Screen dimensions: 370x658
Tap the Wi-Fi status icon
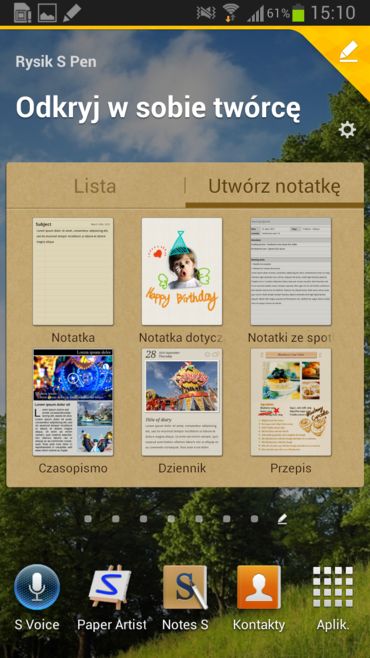pyautogui.click(x=230, y=13)
